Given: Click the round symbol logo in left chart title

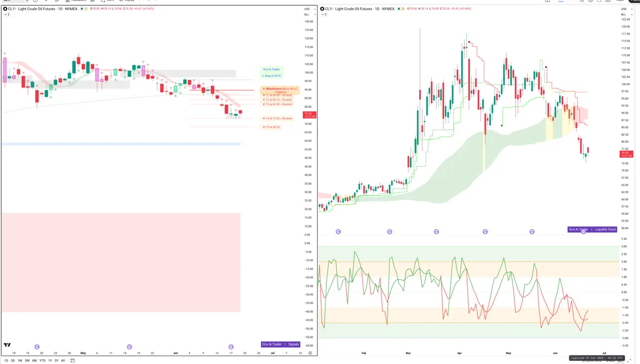Looking at the screenshot, I should click(x=4, y=9).
